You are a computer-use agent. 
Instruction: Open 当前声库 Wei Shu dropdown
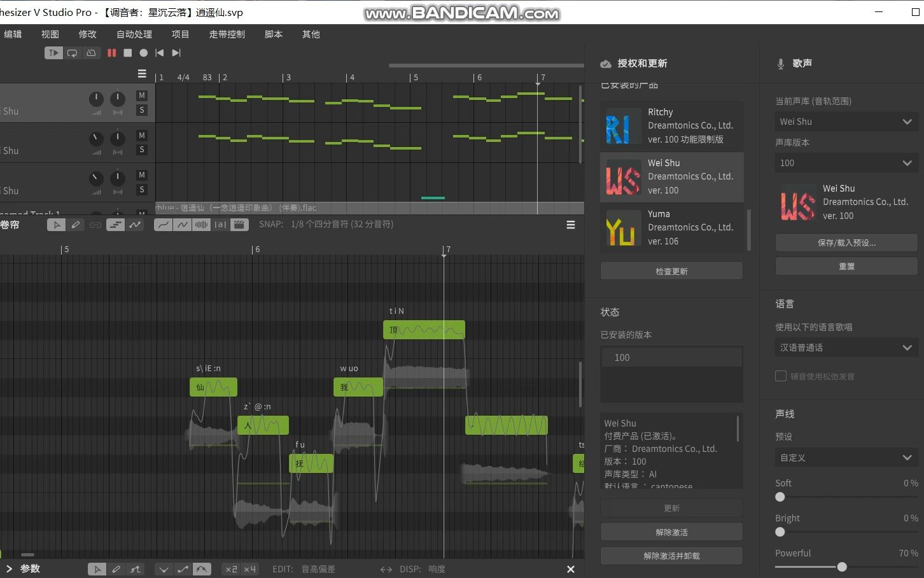[x=846, y=122]
